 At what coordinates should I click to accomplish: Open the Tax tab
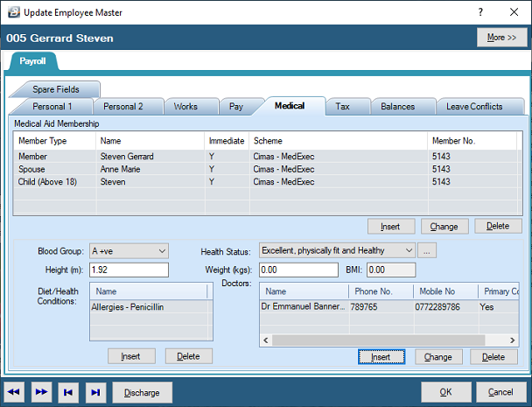tap(343, 107)
